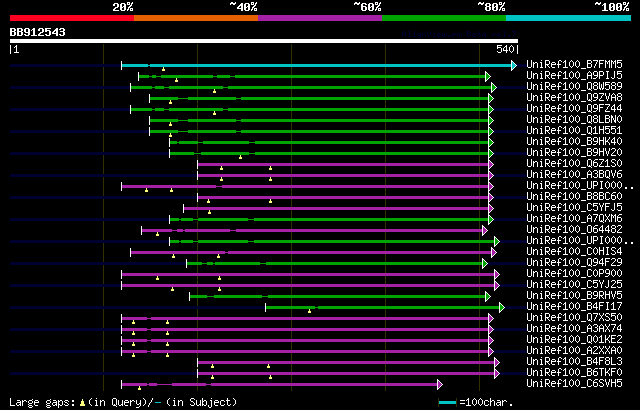Click the yellow gap marker under C5YFJ5 alignment
640x410 pixels.
[209, 212]
